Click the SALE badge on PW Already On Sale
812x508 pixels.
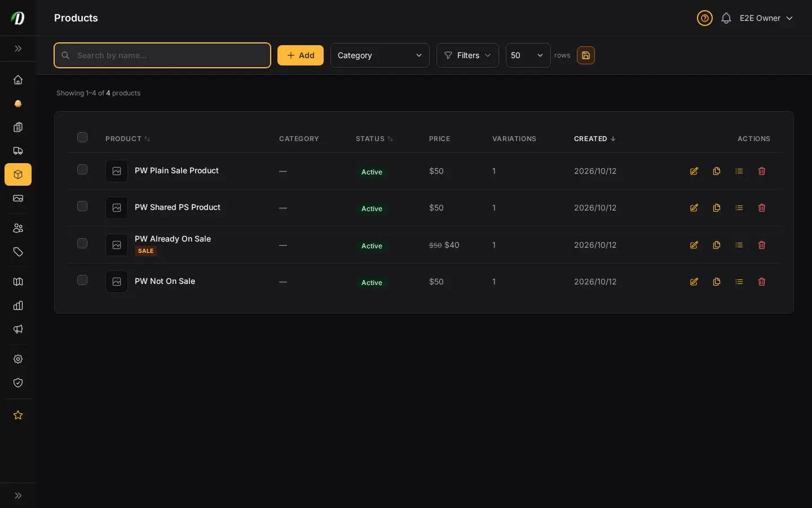tap(146, 251)
